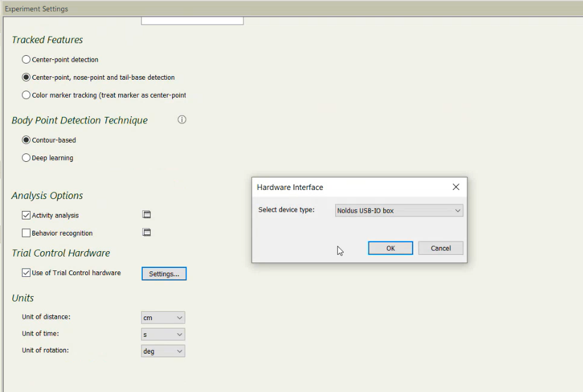
Task: Select Deep learning detection technique
Action: click(26, 158)
